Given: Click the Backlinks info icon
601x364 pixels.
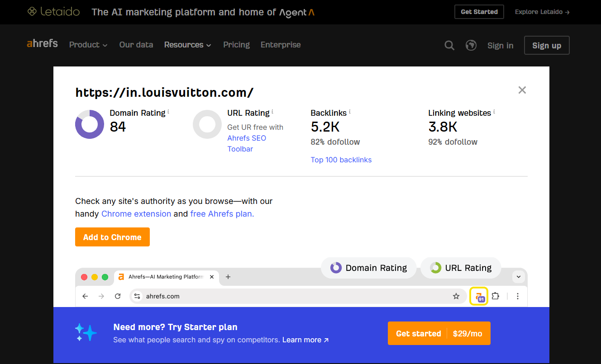Looking at the screenshot, I should pyautogui.click(x=350, y=111).
